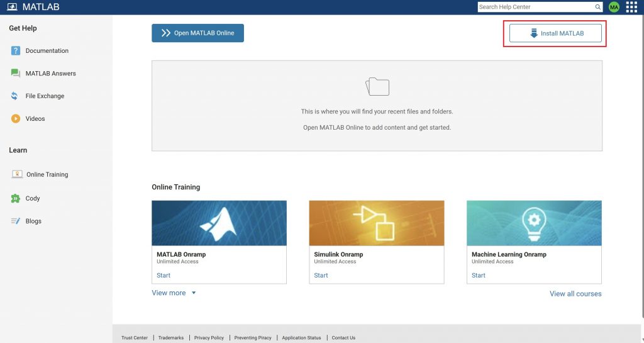Click the File Exchange arrows icon

pyautogui.click(x=15, y=96)
